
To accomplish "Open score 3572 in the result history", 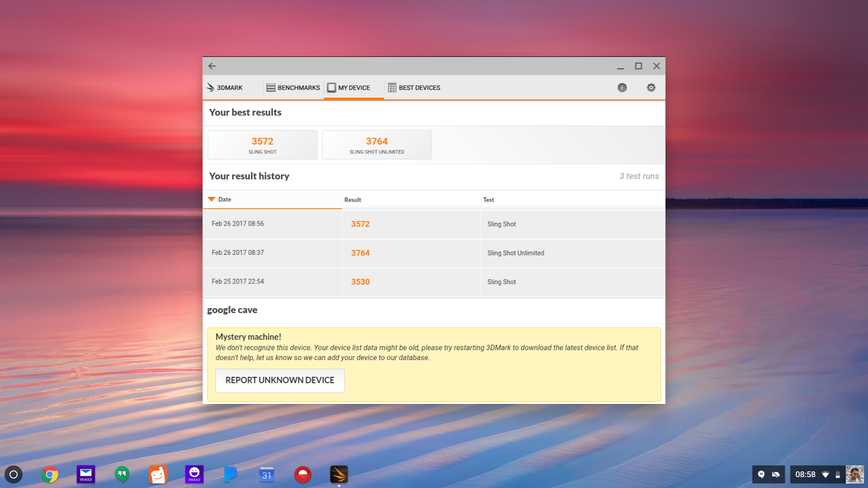I will point(360,224).
